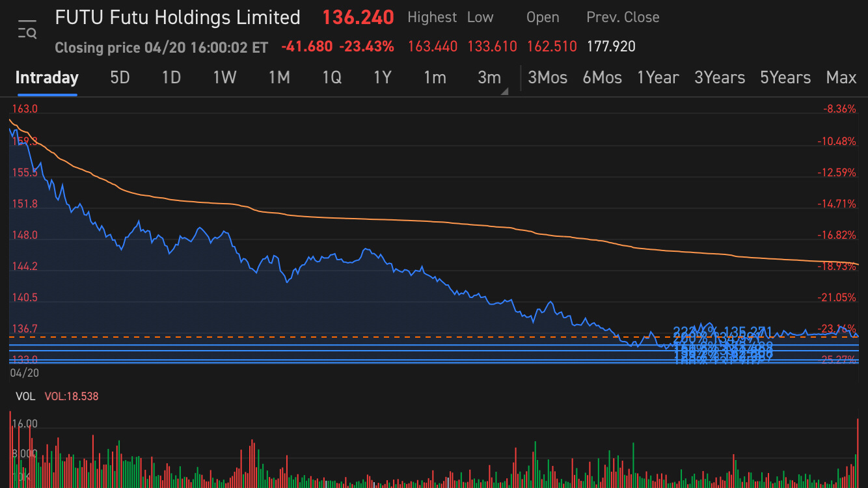This screenshot has height=488, width=868.
Task: Set range to 1Year
Action: click(658, 78)
